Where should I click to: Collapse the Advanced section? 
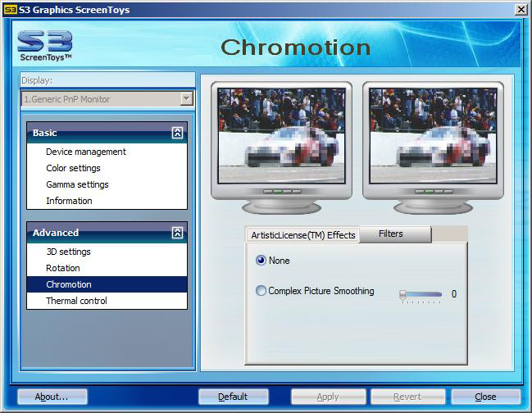[177, 233]
